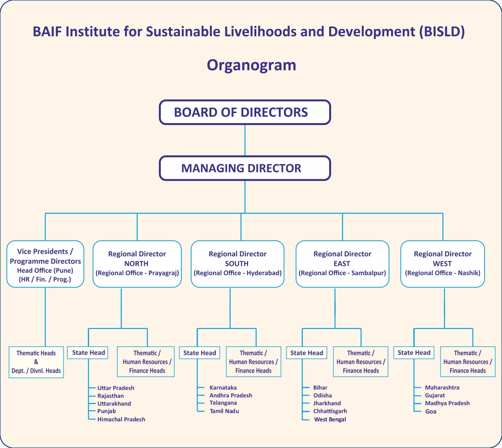Click 'Karnataka' in the state list

tap(223, 387)
